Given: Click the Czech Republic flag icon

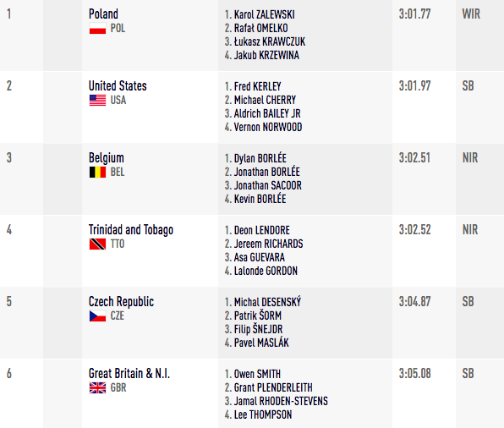Looking at the screenshot, I should point(97,316).
